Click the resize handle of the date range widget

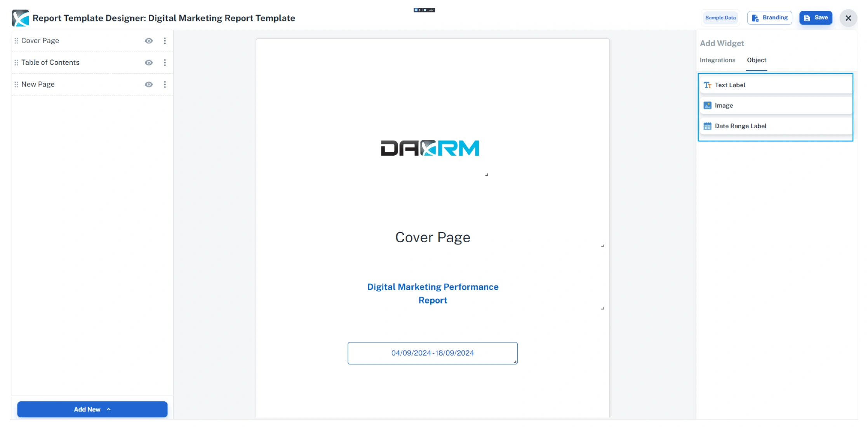click(x=515, y=362)
